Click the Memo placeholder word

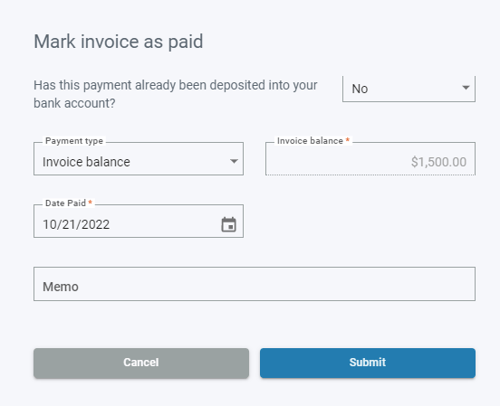click(60, 287)
